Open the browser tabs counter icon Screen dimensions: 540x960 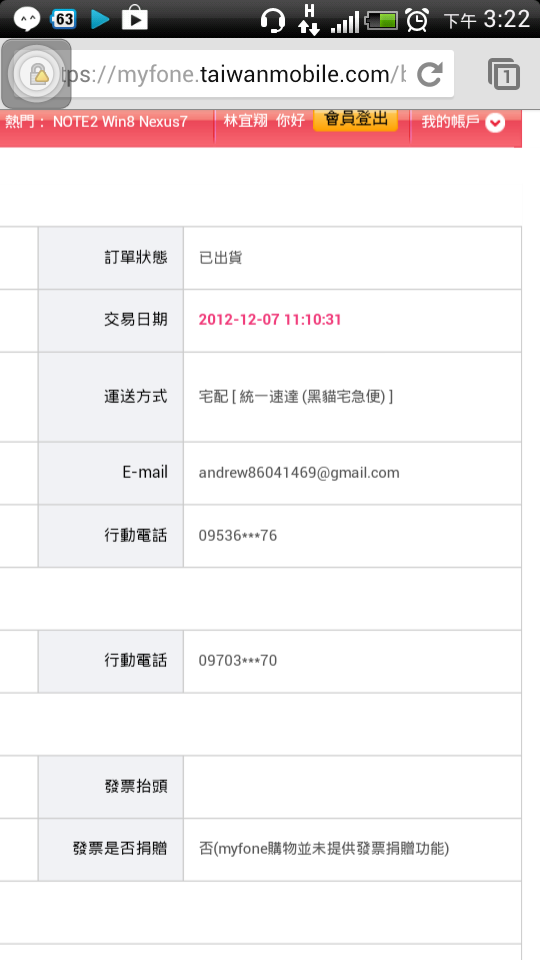tap(504, 74)
